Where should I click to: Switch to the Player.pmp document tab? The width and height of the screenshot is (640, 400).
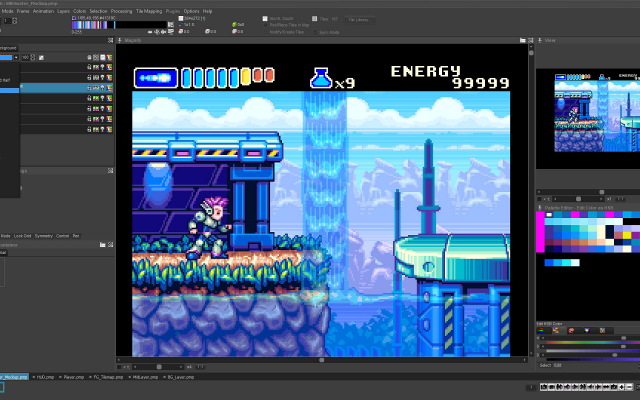click(x=74, y=377)
